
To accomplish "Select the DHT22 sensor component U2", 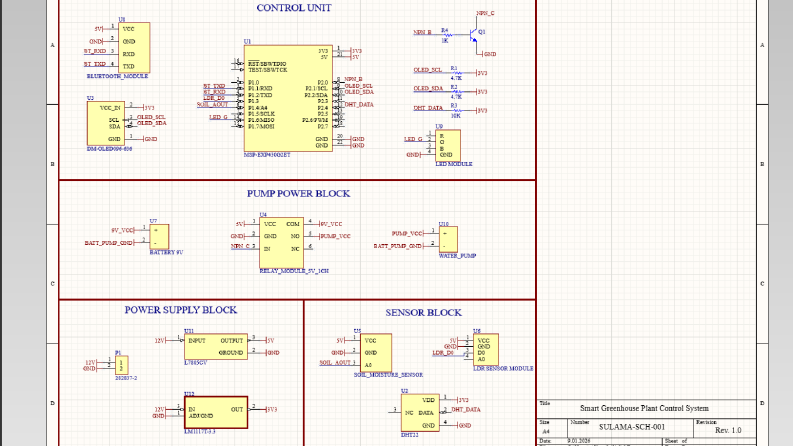I will (420, 413).
